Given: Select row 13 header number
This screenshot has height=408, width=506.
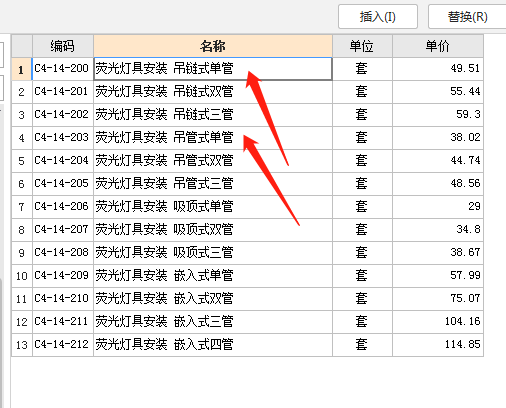Looking at the screenshot, I should [x=22, y=345].
